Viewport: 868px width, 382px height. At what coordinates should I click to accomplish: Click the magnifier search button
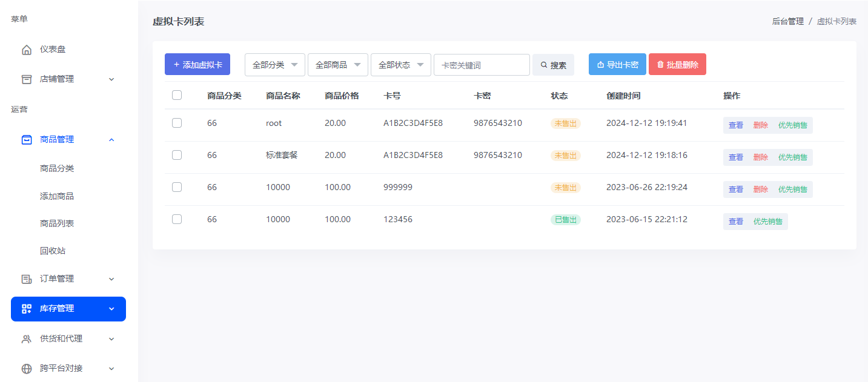coord(553,65)
